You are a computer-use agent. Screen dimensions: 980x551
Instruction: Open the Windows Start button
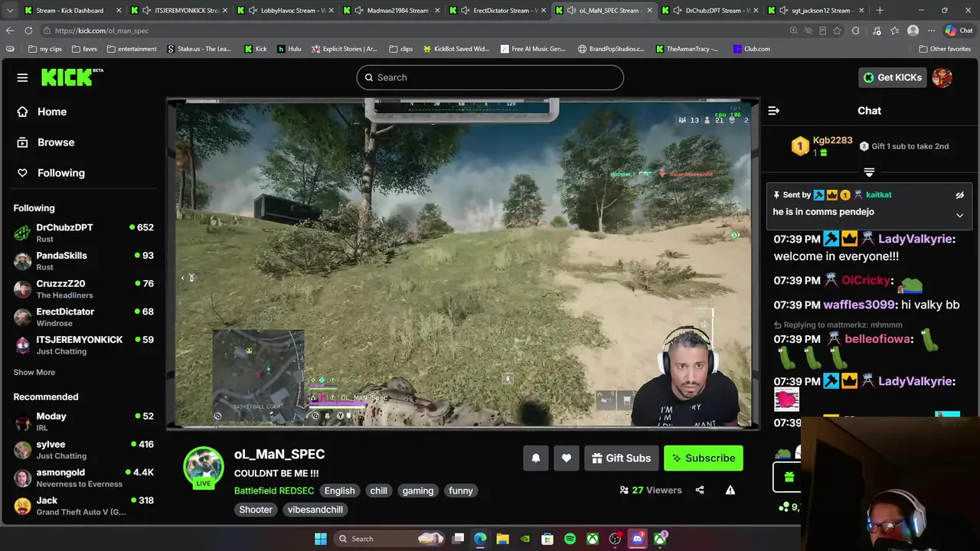[321, 539]
